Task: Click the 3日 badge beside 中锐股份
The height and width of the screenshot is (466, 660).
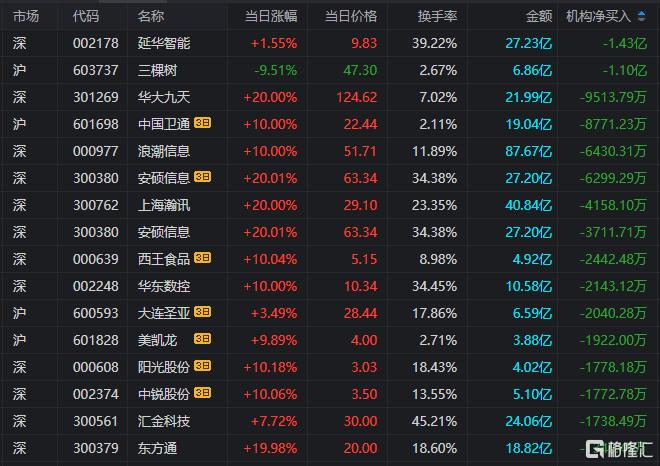Action: [202, 393]
